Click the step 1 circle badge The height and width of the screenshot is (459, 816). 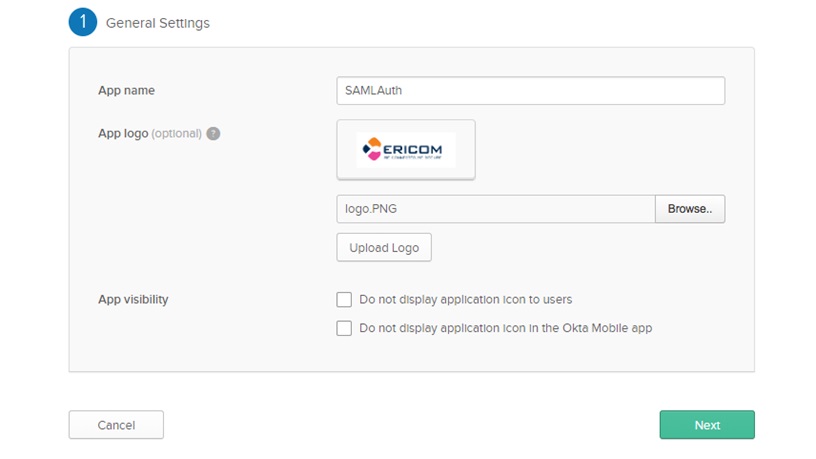82,22
